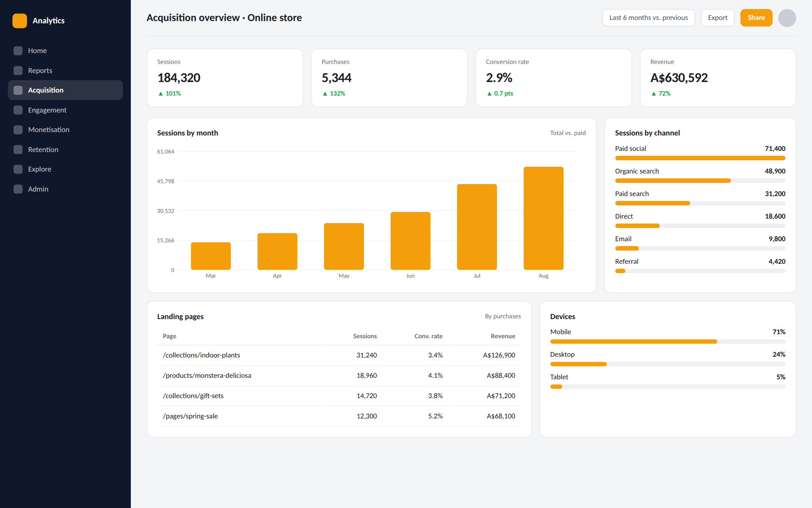
Task: Navigate to Monetisation section
Action: [x=65, y=130]
